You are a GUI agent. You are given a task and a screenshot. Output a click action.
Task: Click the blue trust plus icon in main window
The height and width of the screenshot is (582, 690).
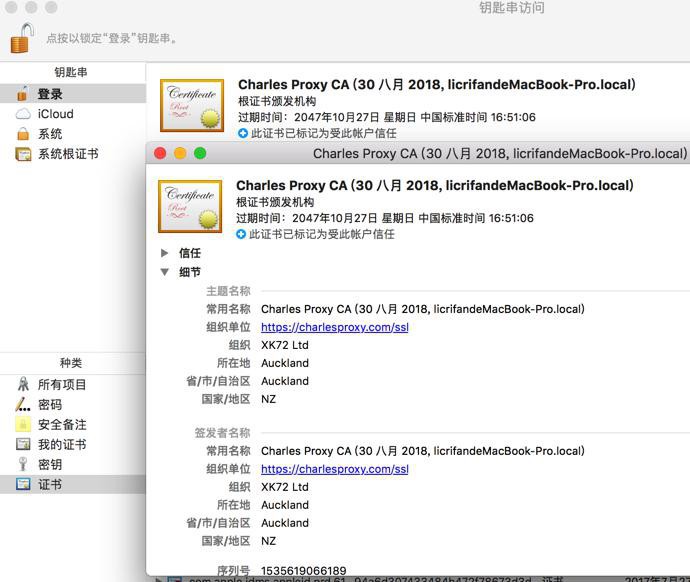[242, 133]
